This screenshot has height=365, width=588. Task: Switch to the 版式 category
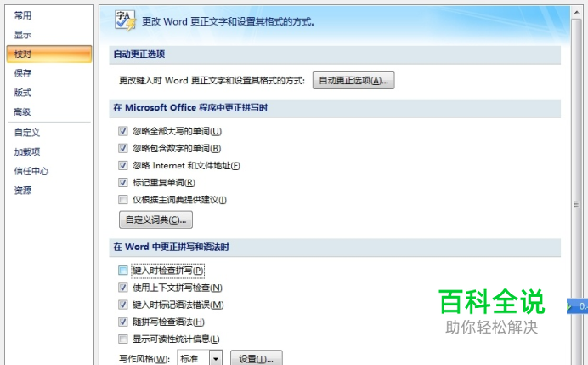(22, 93)
